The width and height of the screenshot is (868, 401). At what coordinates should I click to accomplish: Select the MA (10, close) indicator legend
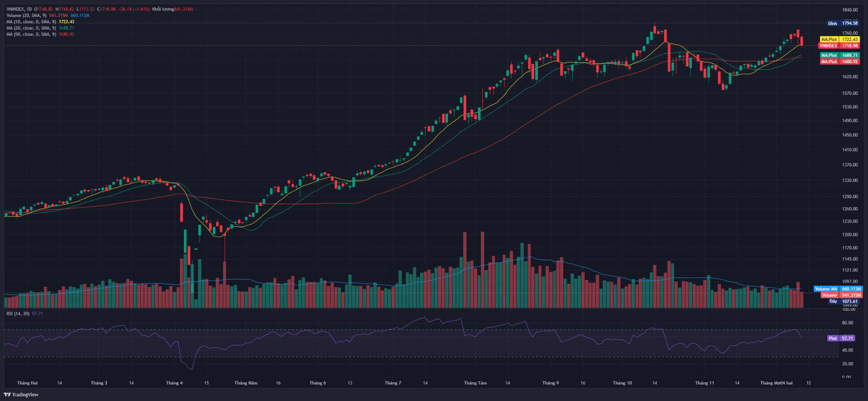click(31, 22)
